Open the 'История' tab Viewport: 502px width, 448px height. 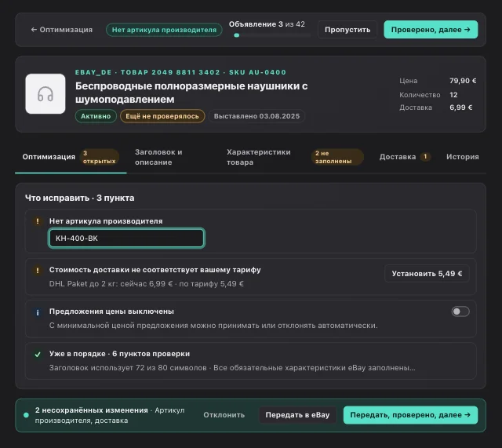[x=463, y=157]
